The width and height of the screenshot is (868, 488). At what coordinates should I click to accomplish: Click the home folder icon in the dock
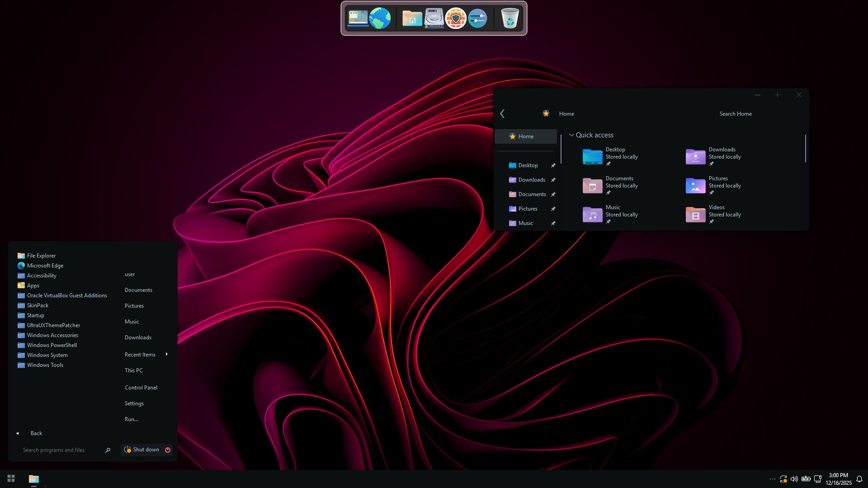pyautogui.click(x=412, y=19)
